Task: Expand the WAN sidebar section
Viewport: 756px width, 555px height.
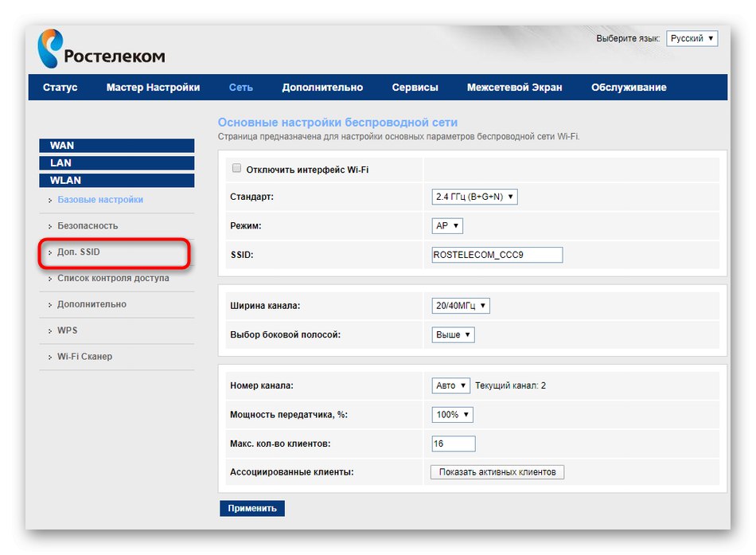Action: (117, 146)
